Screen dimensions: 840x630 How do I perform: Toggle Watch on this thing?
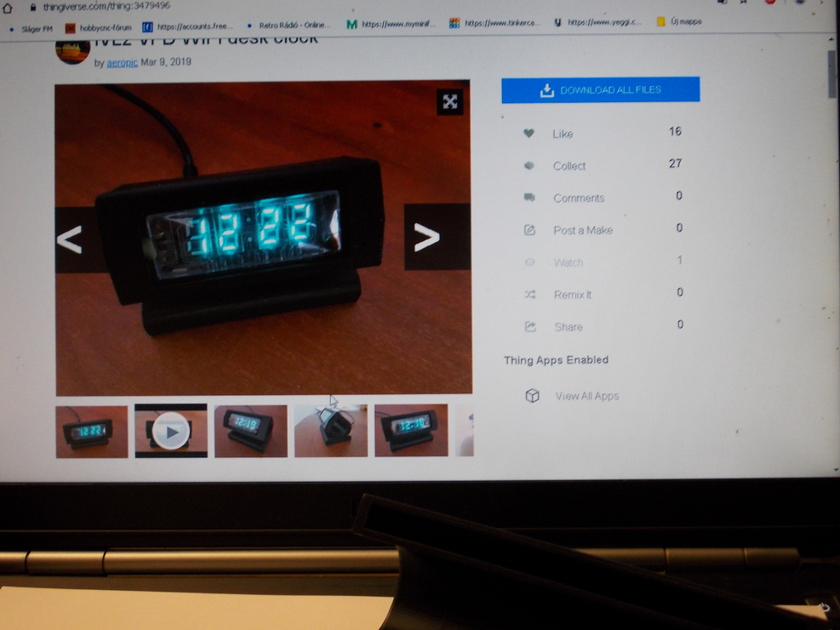[x=568, y=262]
